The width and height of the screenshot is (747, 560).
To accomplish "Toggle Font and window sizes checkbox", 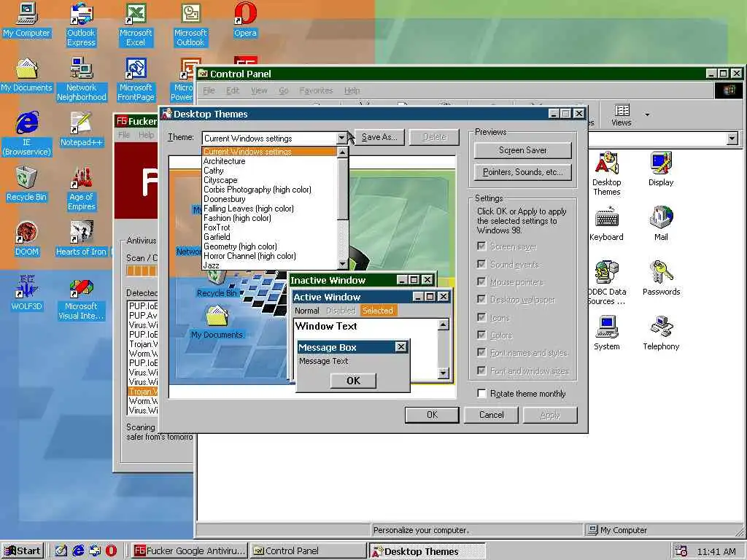I will (481, 370).
